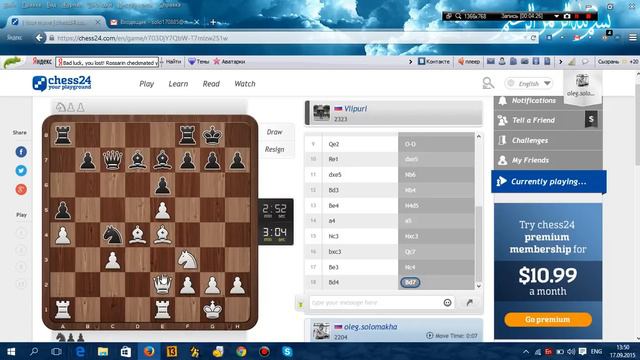Screen dimensions: 640x360
Task: Select move Qe2 in move list
Action: coord(334,144)
